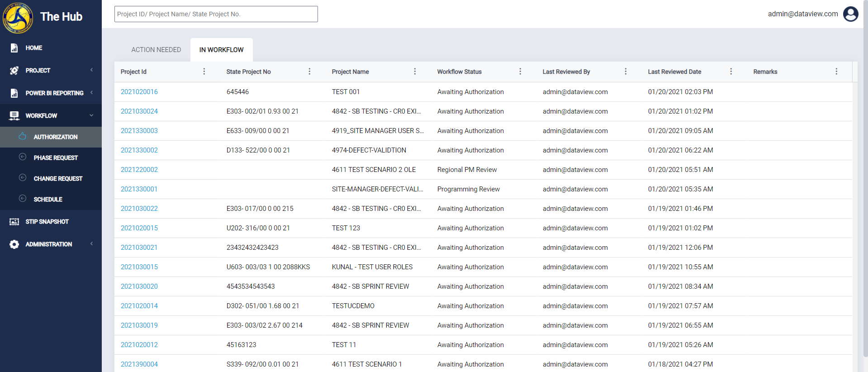Click project name KUNAL - TEST USER ROLES
The image size is (868, 372).
click(x=372, y=267)
